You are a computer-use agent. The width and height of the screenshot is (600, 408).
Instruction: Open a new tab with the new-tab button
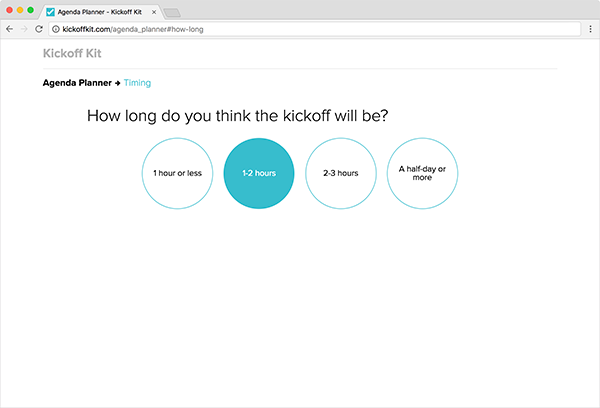point(172,13)
